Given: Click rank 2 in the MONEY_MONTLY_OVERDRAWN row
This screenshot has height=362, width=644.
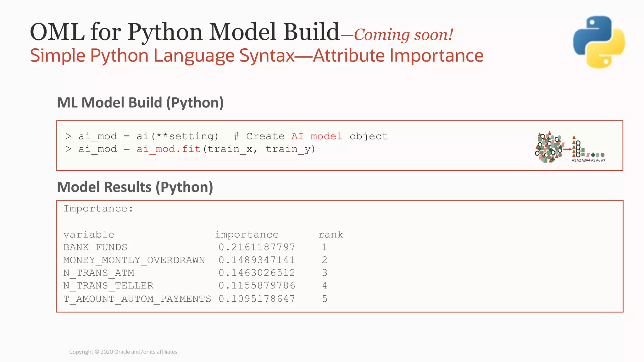Looking at the screenshot, I should coord(325,260).
